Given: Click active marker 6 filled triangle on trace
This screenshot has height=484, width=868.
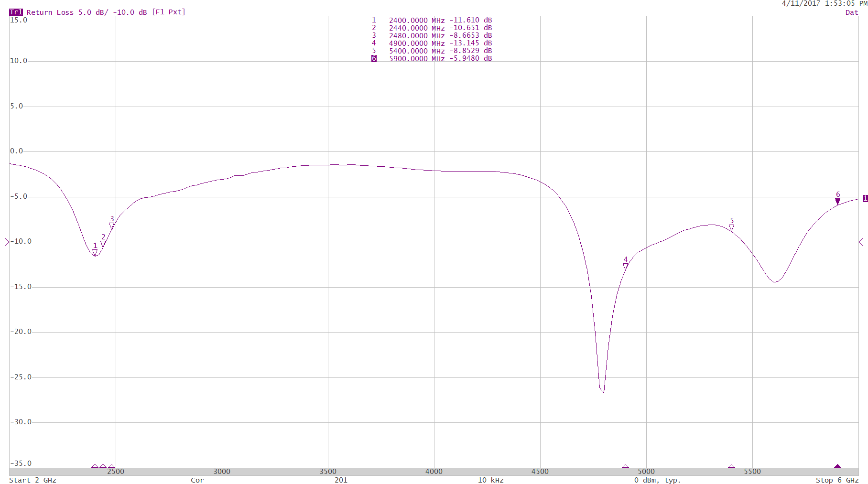Looking at the screenshot, I should pyautogui.click(x=837, y=202).
